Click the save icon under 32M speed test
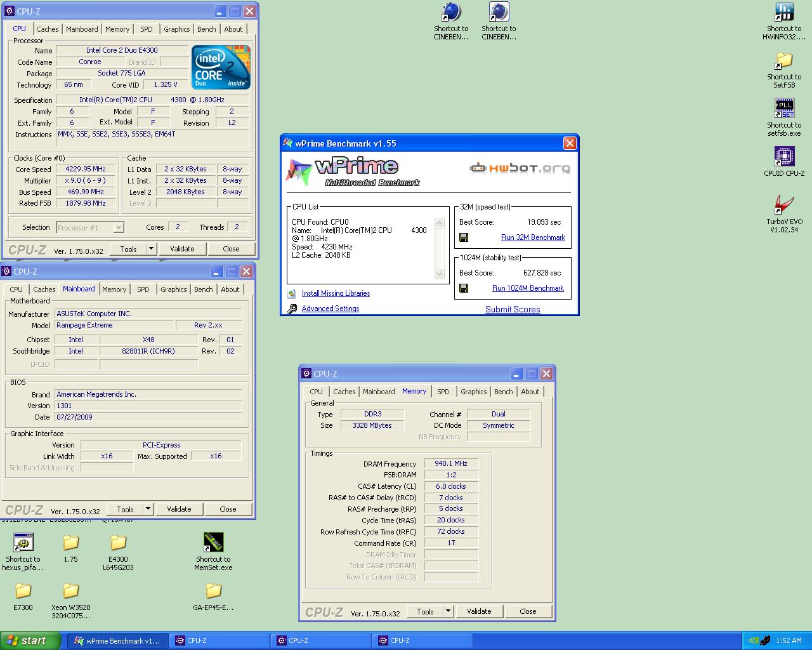 464,237
